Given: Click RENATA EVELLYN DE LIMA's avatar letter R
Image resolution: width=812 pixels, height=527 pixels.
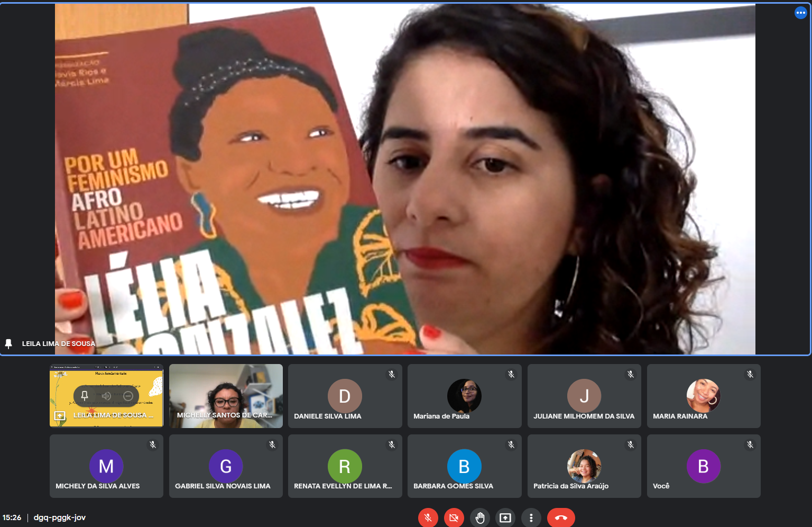Looking at the screenshot, I should pos(345,466).
